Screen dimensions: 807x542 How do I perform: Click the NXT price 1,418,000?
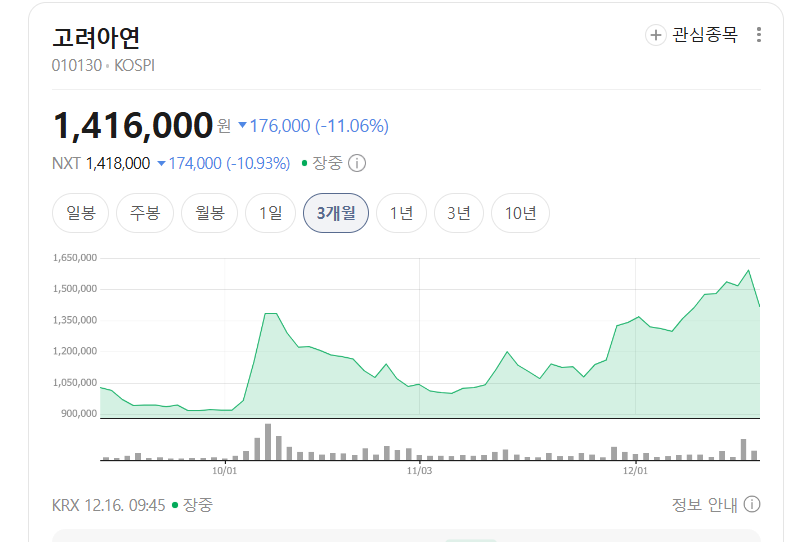118,163
